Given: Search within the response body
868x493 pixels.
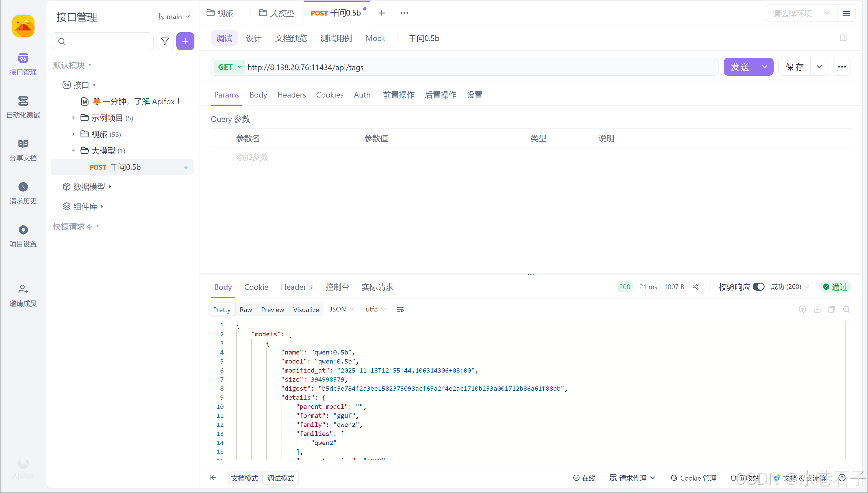Looking at the screenshot, I should (x=847, y=309).
